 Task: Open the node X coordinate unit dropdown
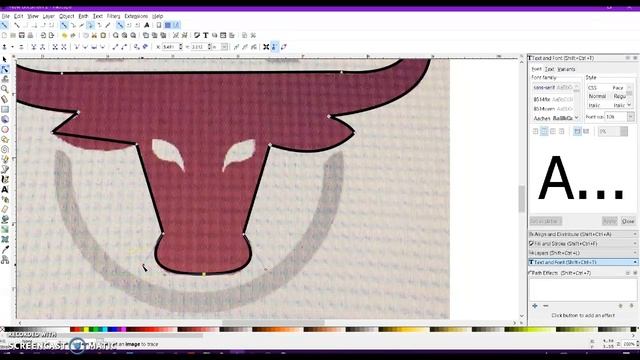click(x=224, y=47)
